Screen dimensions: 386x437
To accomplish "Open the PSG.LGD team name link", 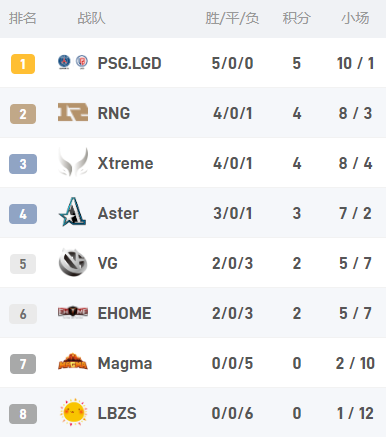I will (x=129, y=63).
